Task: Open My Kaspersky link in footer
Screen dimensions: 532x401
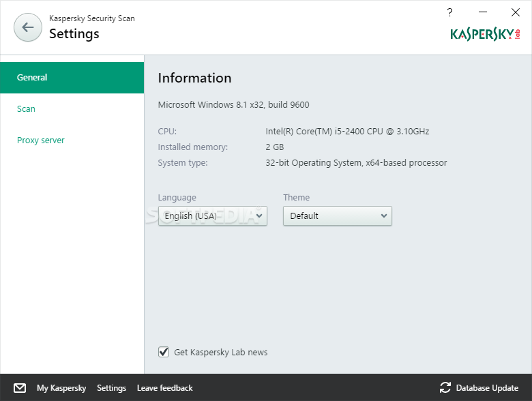Action: click(61, 388)
